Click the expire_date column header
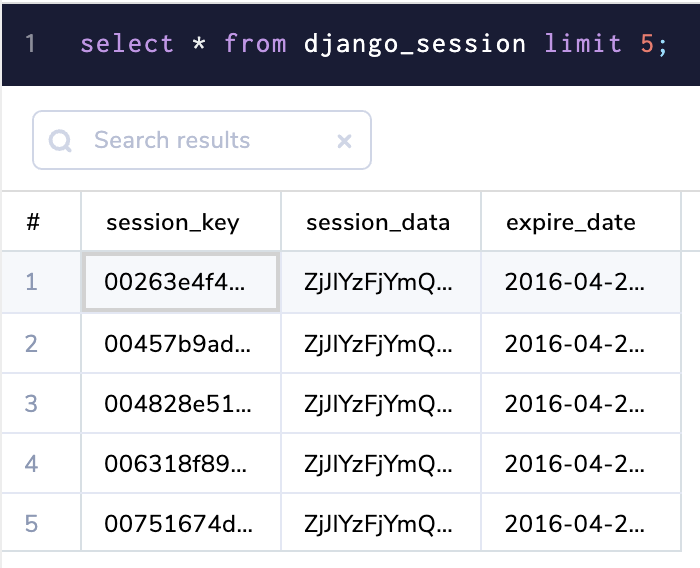 (x=570, y=222)
